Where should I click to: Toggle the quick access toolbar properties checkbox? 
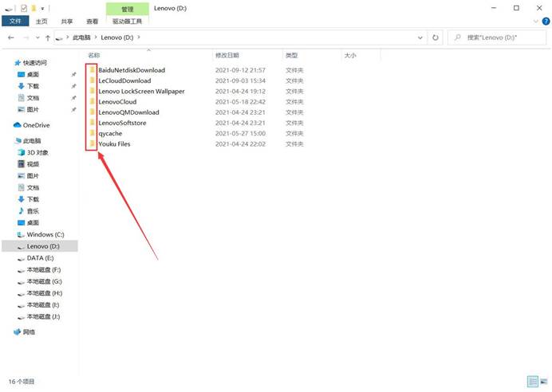pos(22,8)
